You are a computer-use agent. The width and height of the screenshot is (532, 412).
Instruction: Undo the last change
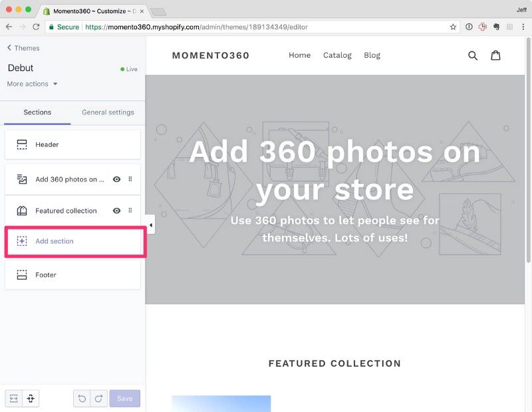point(82,399)
